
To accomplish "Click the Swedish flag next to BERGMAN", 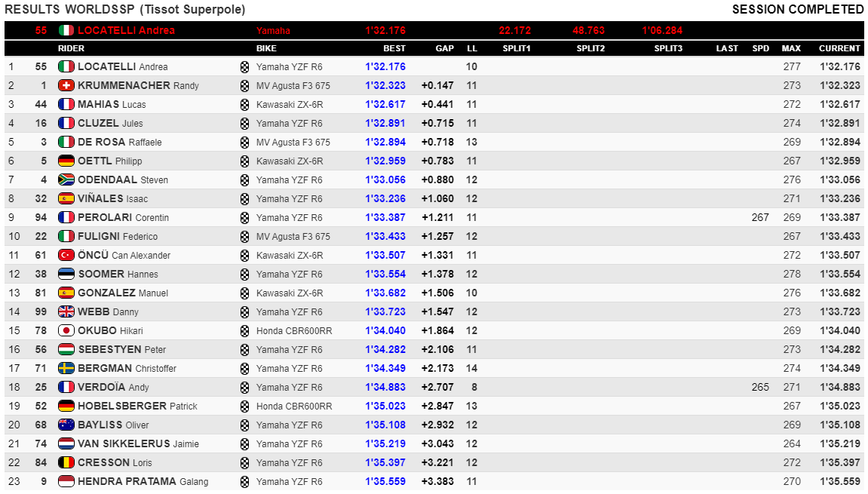I will (66, 368).
